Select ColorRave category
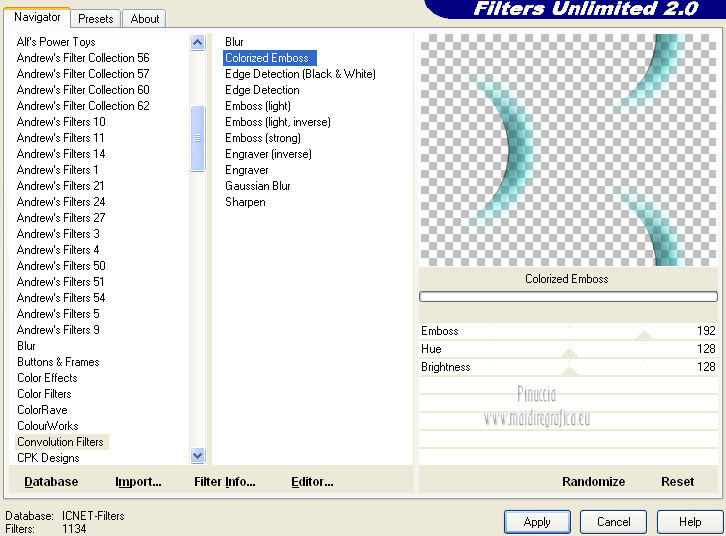726x536 pixels. pos(42,410)
